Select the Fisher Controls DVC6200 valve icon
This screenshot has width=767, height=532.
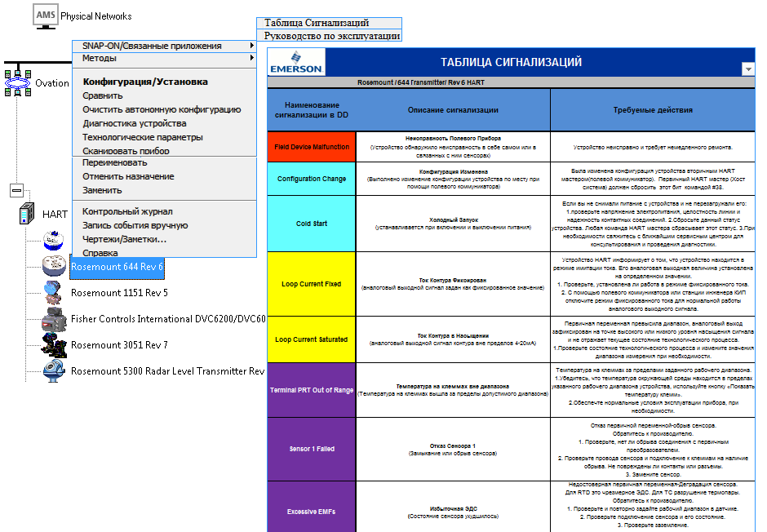coord(54,319)
